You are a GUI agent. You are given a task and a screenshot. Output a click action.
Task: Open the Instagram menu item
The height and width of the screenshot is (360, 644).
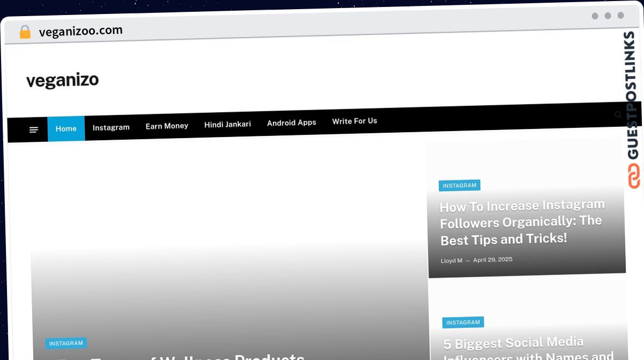click(x=111, y=127)
